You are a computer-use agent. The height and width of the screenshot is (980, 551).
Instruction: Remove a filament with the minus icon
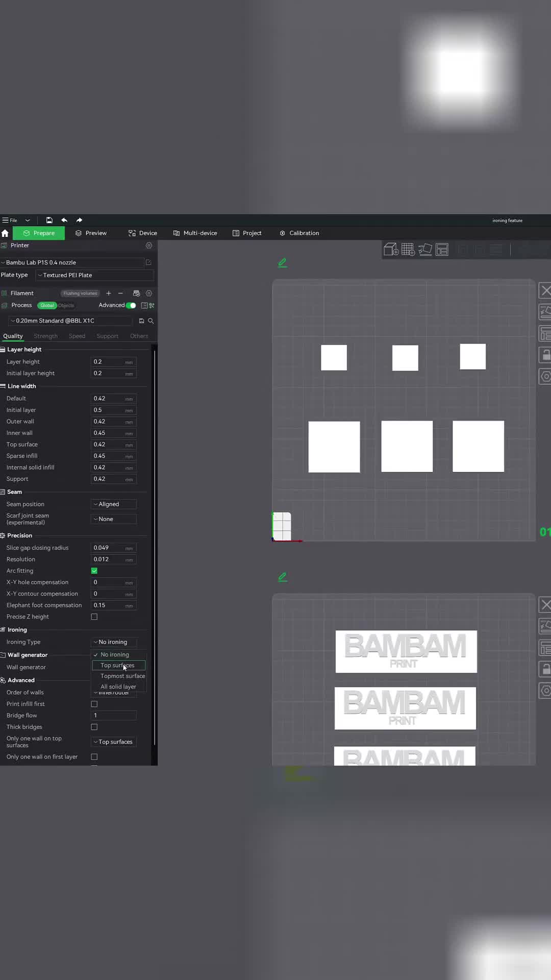(120, 293)
